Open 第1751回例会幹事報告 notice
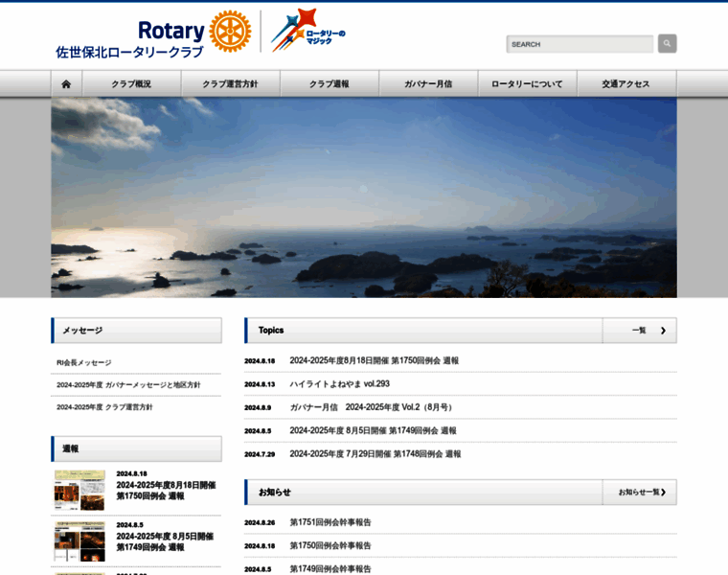Viewport: 728px width, 575px height. [330, 522]
